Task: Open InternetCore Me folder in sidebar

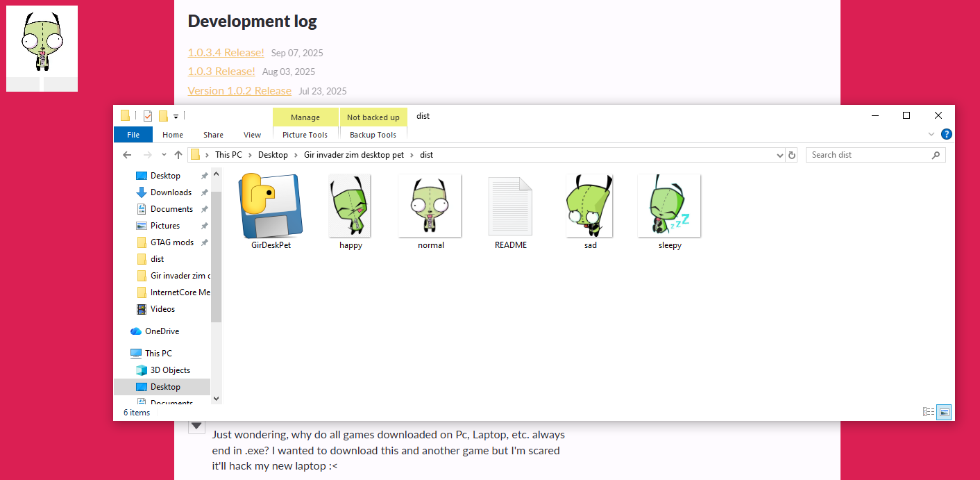Action: click(x=174, y=292)
